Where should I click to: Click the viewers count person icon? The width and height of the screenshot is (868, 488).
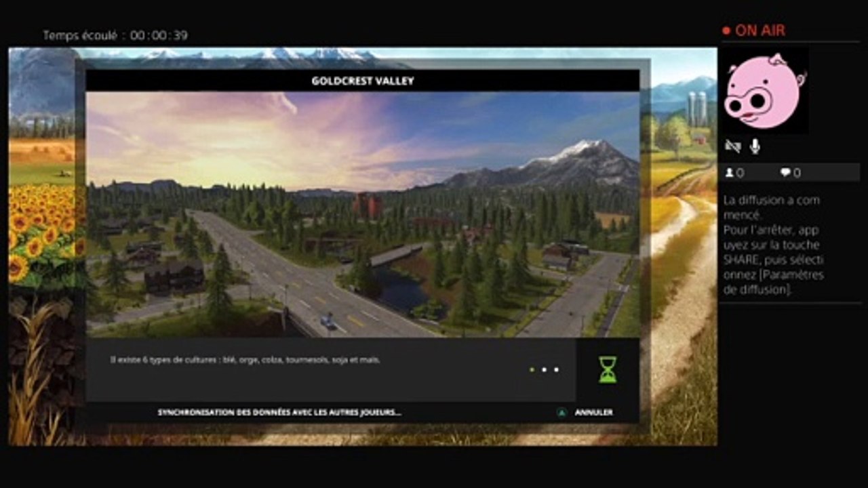coord(729,173)
